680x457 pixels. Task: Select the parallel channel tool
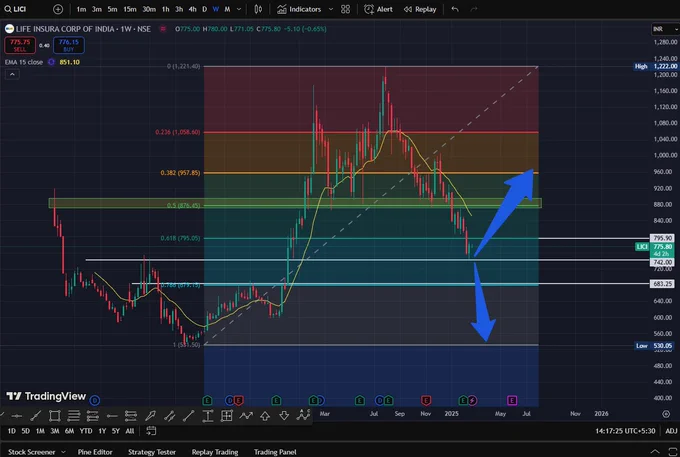point(169,416)
